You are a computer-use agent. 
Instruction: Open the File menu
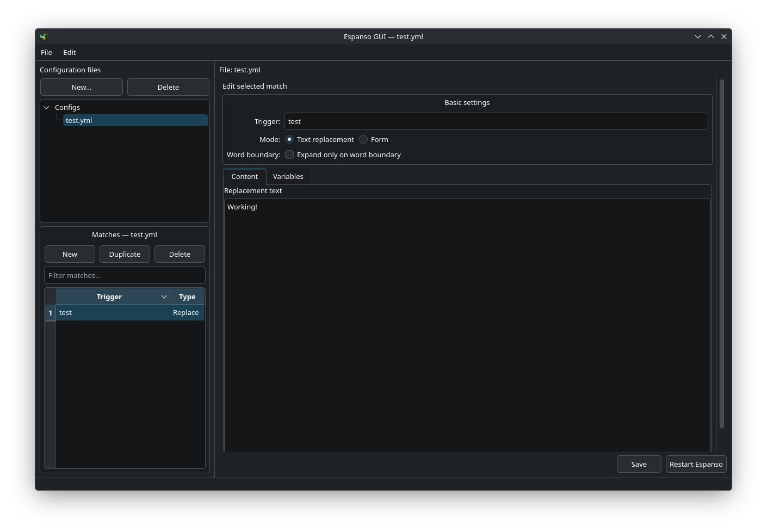pos(46,52)
